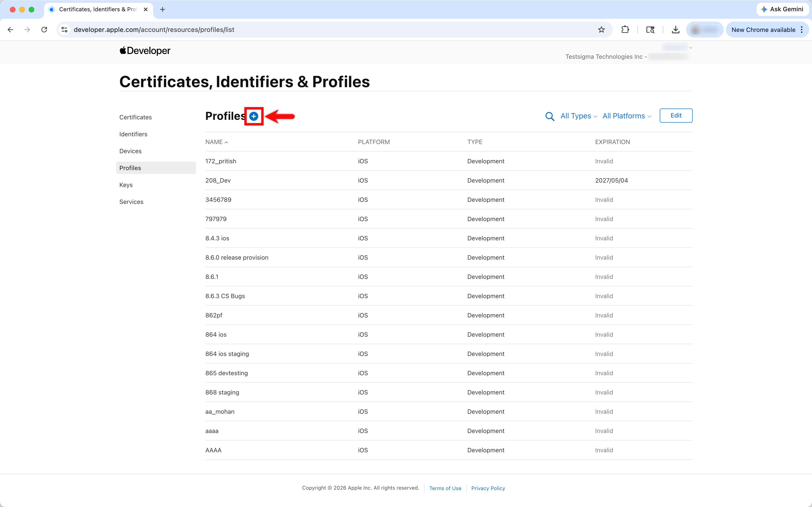Open the 797979 profile
Viewport: 812px width, 507px height.
coord(449,219)
